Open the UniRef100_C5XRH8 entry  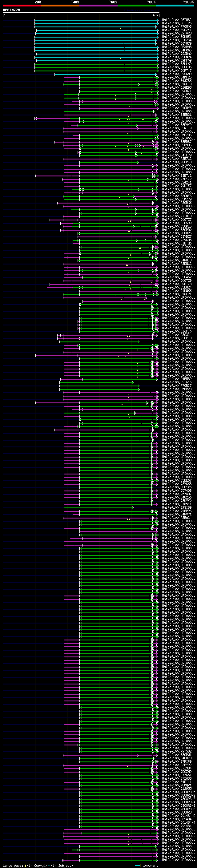177,47
